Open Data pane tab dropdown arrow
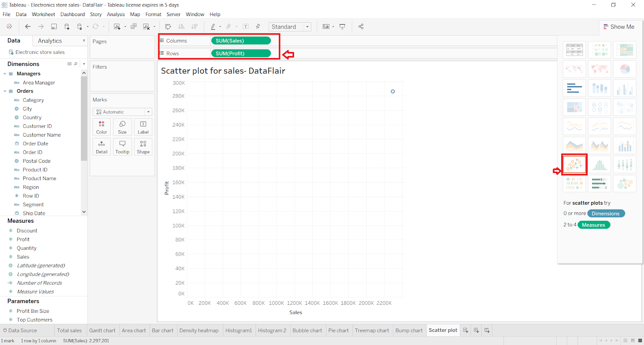644x345 pixels. click(x=84, y=41)
